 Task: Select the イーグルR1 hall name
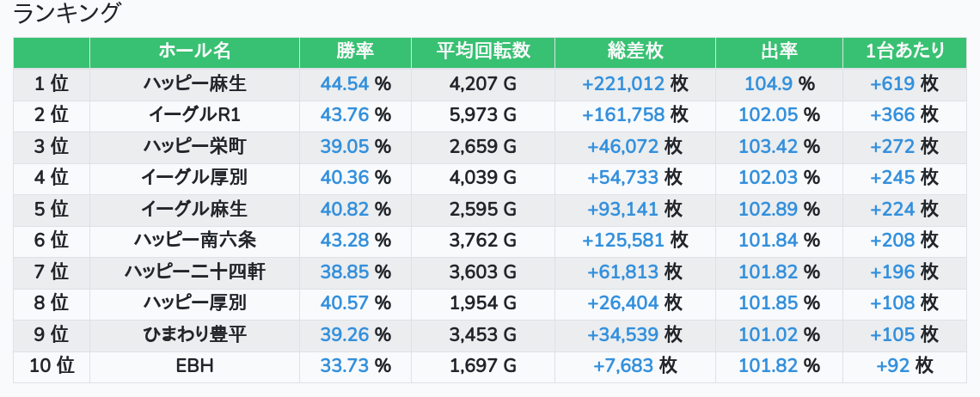click(x=194, y=115)
